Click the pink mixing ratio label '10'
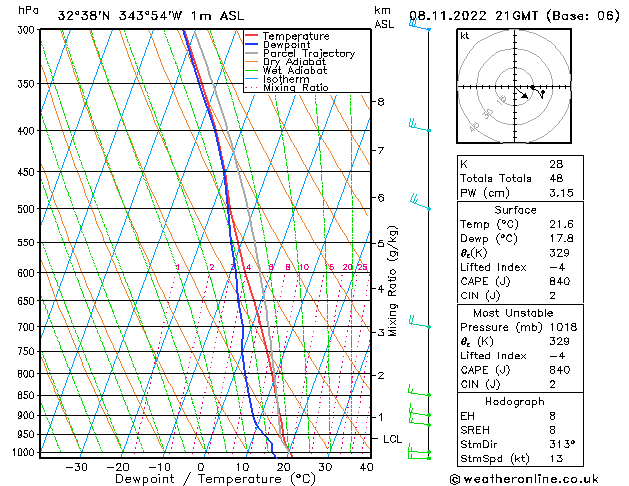Screen dimensions: 629x486 click(x=304, y=267)
